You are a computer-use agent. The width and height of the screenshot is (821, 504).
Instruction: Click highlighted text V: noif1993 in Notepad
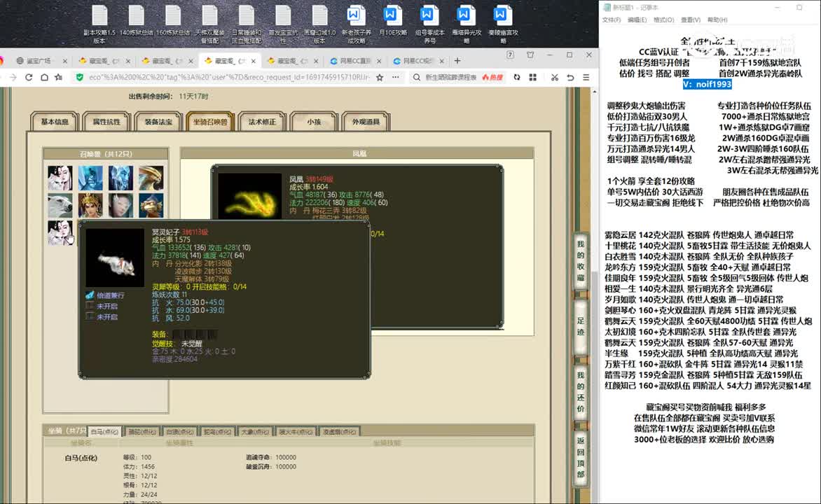[x=707, y=84]
